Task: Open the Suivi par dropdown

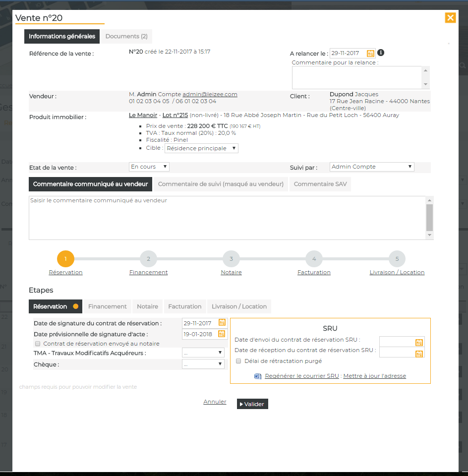Action: click(372, 167)
